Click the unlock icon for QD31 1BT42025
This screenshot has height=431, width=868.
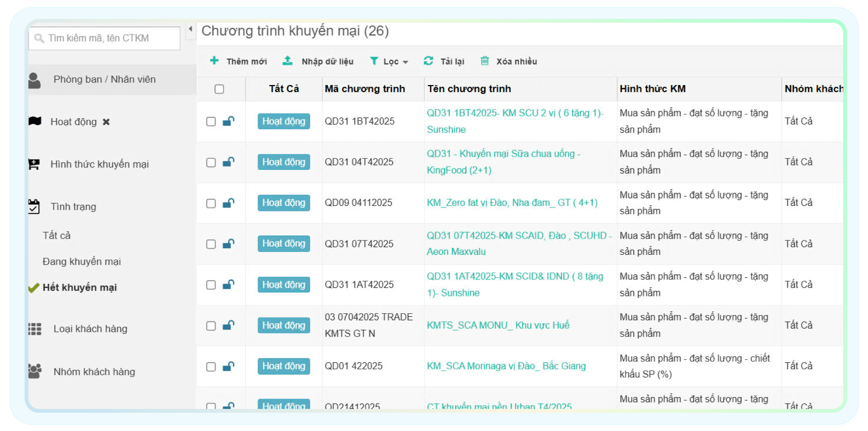228,121
